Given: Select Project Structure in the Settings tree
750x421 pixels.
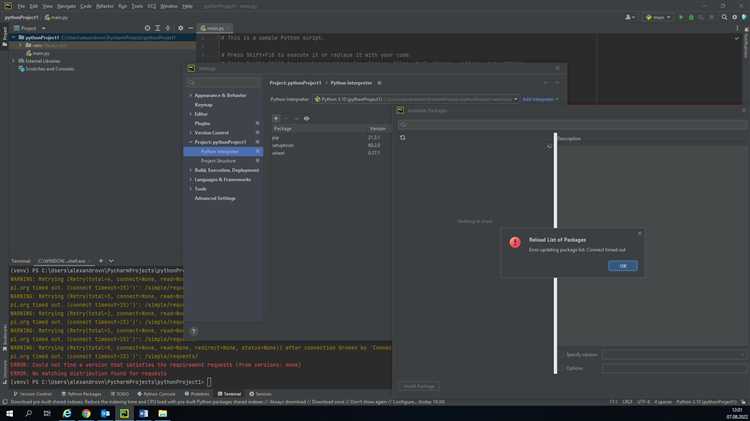Looking at the screenshot, I should coord(218,161).
